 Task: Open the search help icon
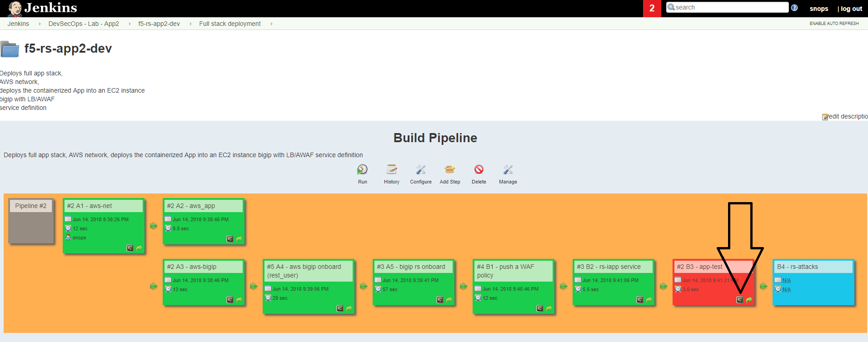pyautogui.click(x=794, y=8)
